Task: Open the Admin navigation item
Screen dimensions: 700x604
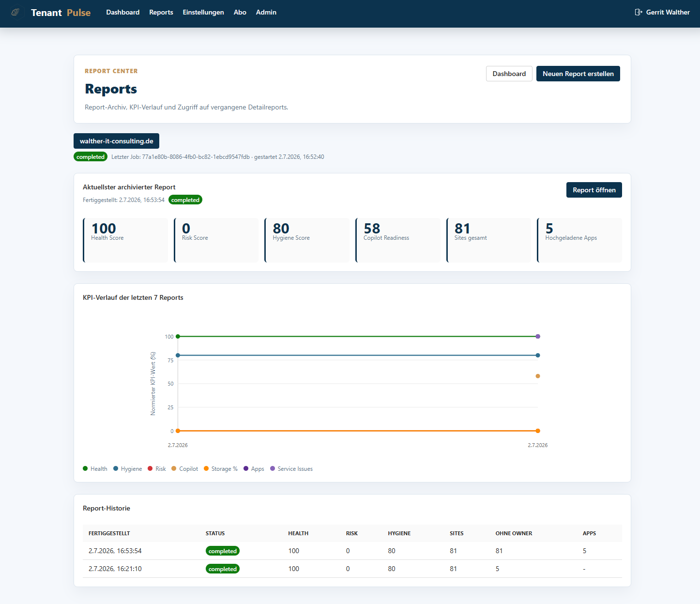Action: point(266,12)
